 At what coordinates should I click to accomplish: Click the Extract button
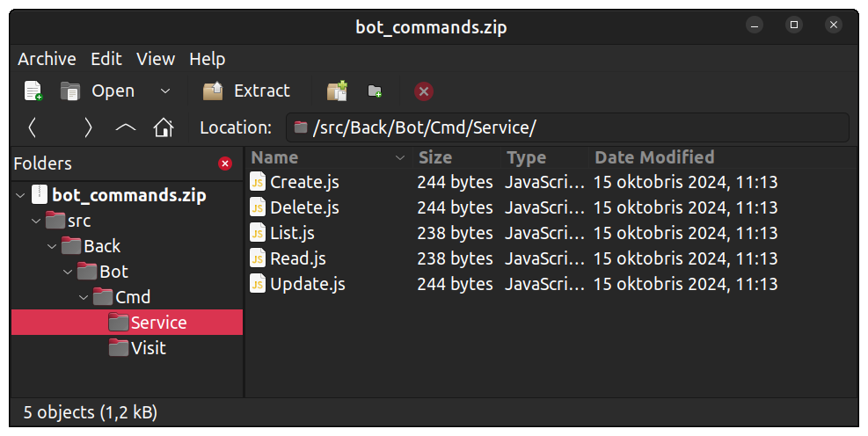[246, 91]
